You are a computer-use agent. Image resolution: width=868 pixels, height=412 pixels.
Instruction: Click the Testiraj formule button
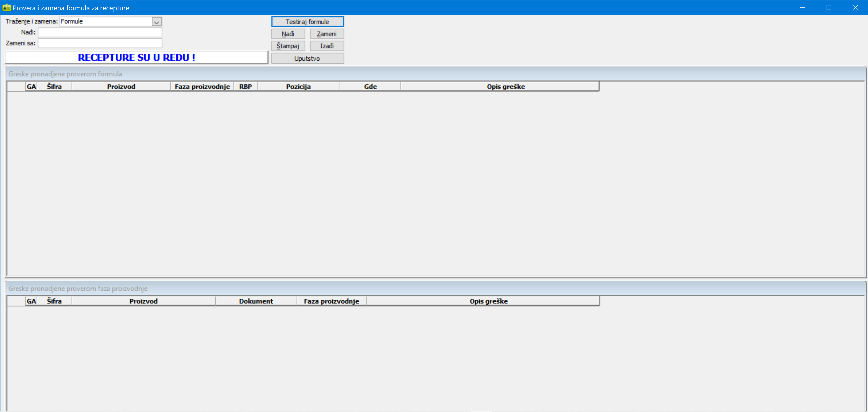(x=307, y=22)
